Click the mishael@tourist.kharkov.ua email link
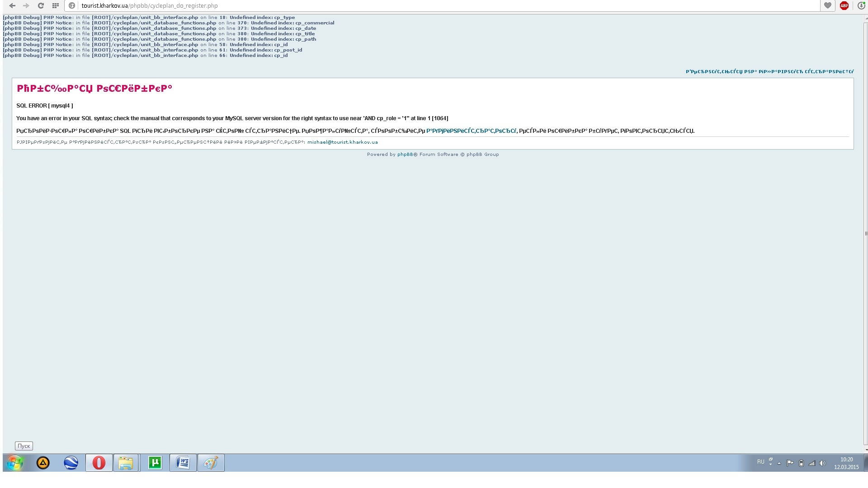868x488 pixels. (342, 142)
